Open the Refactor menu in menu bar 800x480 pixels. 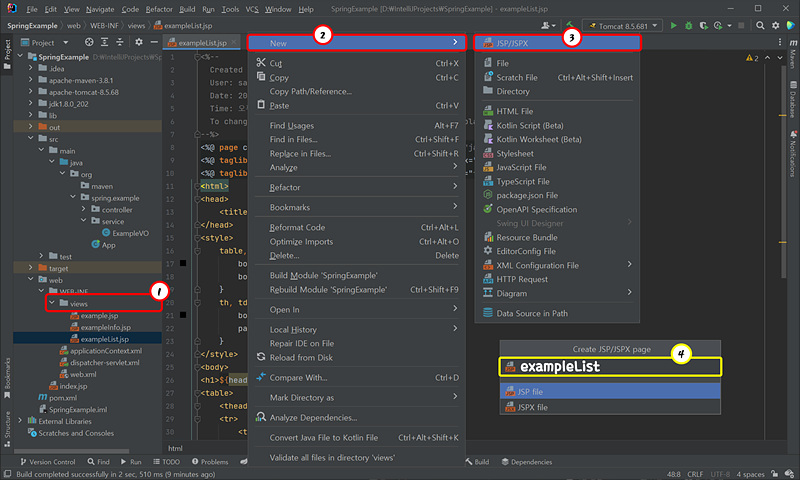pyautogui.click(x=159, y=9)
